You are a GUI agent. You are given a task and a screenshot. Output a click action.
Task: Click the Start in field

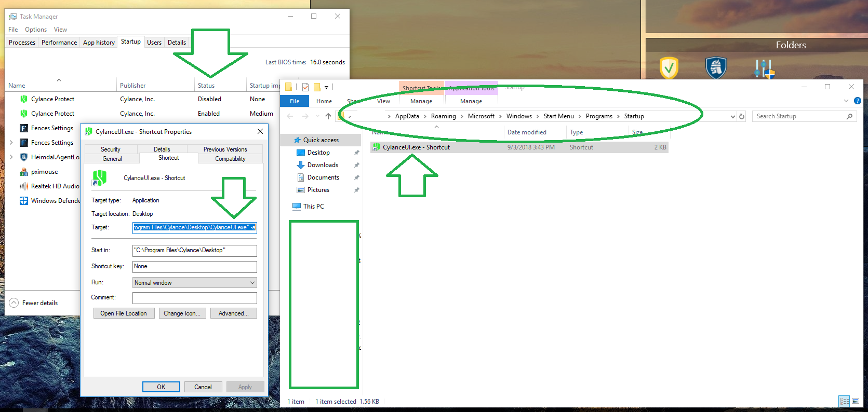coord(195,251)
